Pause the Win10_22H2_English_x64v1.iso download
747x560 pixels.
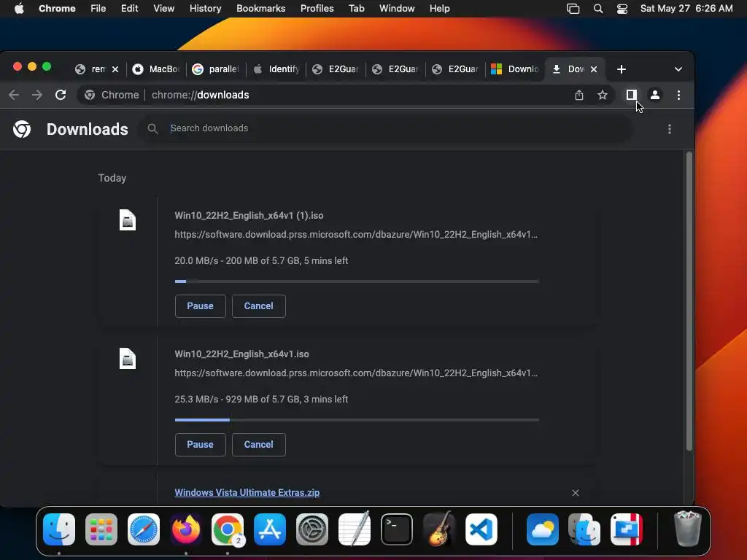coord(200,445)
